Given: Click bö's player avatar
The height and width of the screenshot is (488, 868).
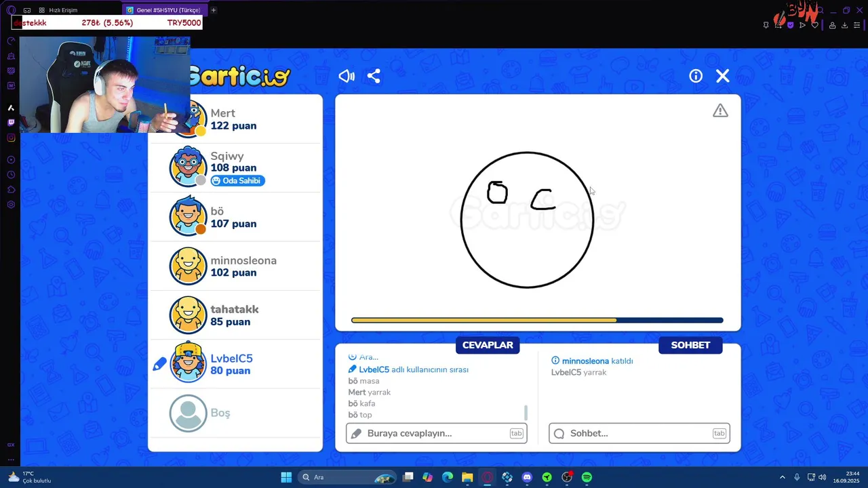Looking at the screenshot, I should point(188,216).
